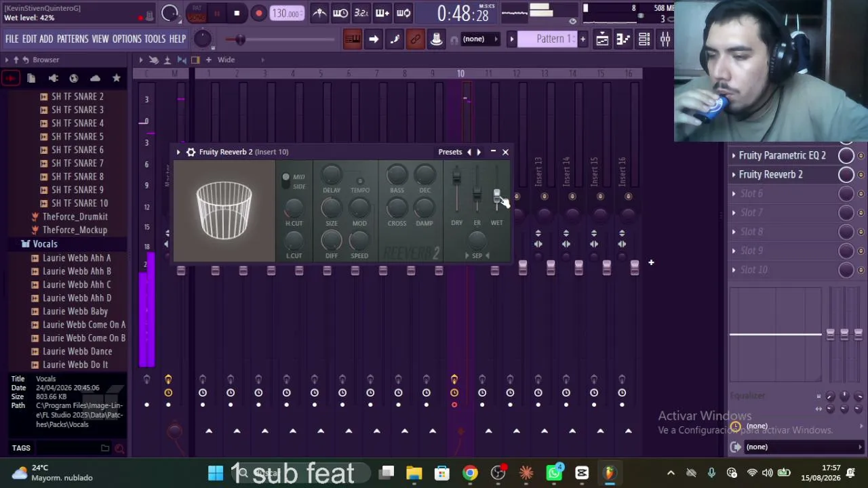Open the snap (none) selector dropdown
This screenshot has height=488, width=868.
click(479, 39)
